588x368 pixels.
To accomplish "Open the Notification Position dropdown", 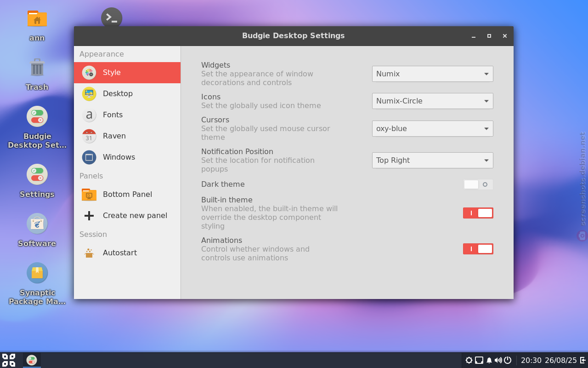I will pos(433,160).
